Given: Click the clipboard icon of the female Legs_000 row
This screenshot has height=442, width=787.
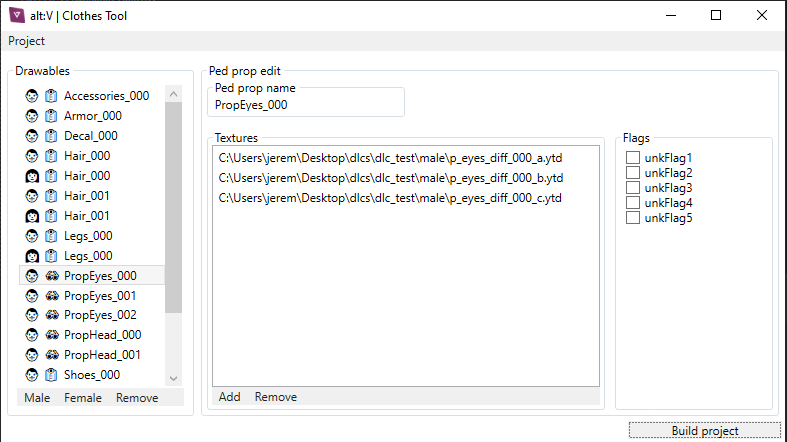Looking at the screenshot, I should (x=51, y=256).
